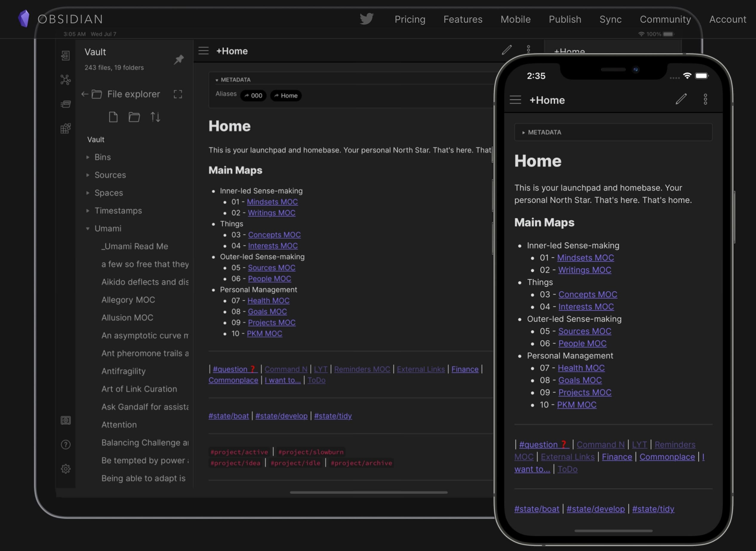This screenshot has height=551, width=756.
Task: Toggle tablet sidebar with hamburger icon
Action: 203,51
